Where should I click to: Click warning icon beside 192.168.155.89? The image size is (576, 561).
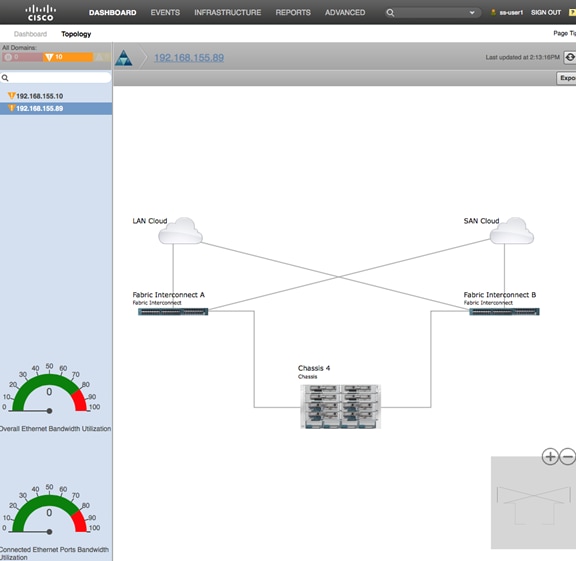click(x=11, y=108)
